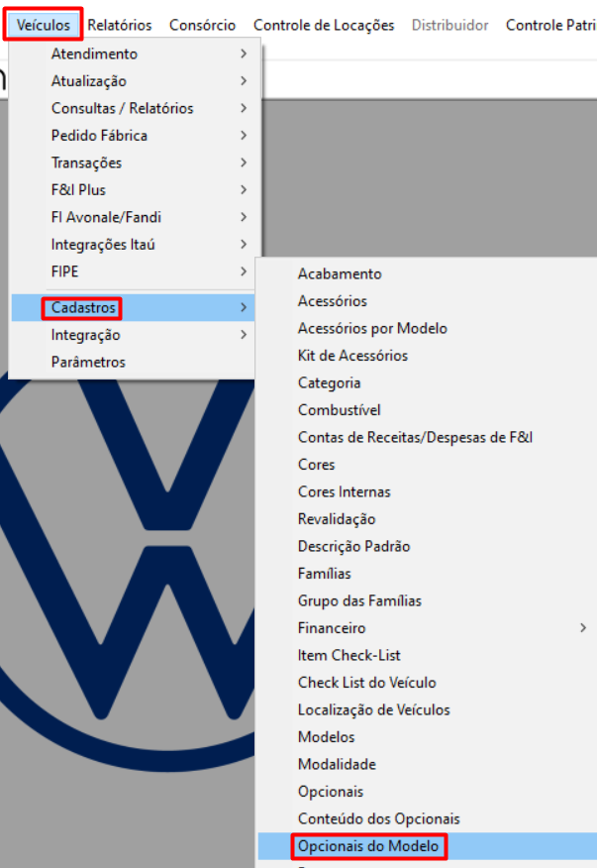Choose Localização de Veículos
The height and width of the screenshot is (868, 597).
point(427,709)
